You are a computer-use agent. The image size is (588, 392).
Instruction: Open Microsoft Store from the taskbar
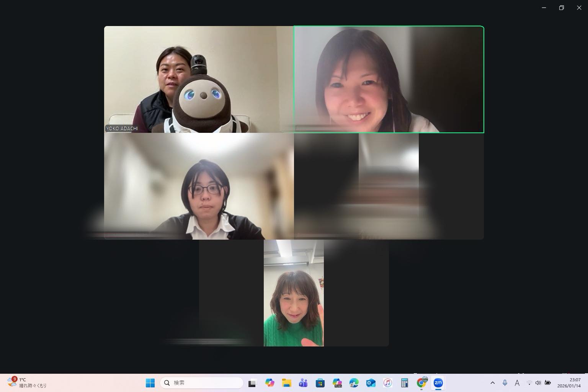click(x=320, y=383)
